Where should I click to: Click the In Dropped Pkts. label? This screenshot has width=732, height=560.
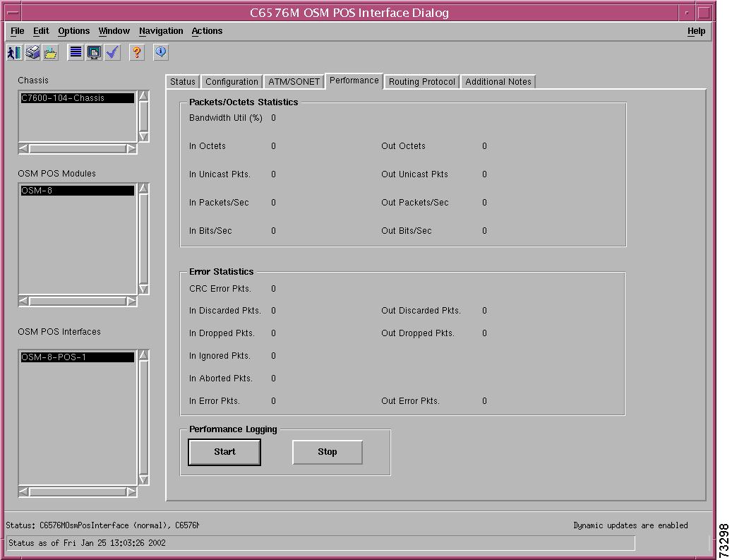pos(222,333)
